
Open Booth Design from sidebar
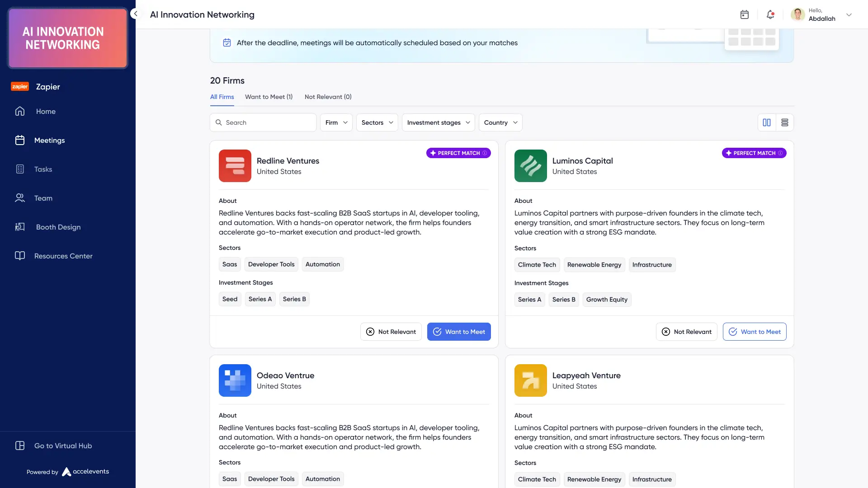tap(58, 227)
